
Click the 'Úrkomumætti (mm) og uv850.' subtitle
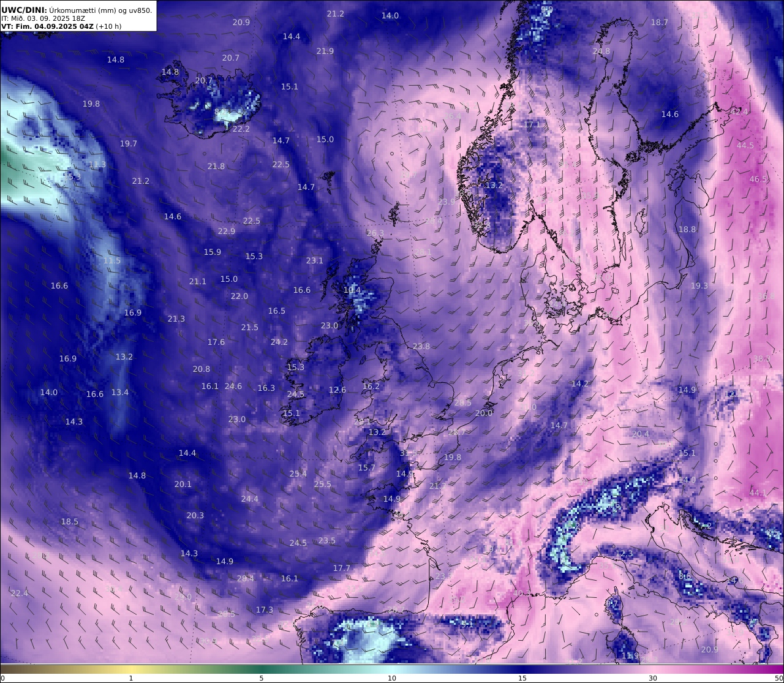(100, 10)
